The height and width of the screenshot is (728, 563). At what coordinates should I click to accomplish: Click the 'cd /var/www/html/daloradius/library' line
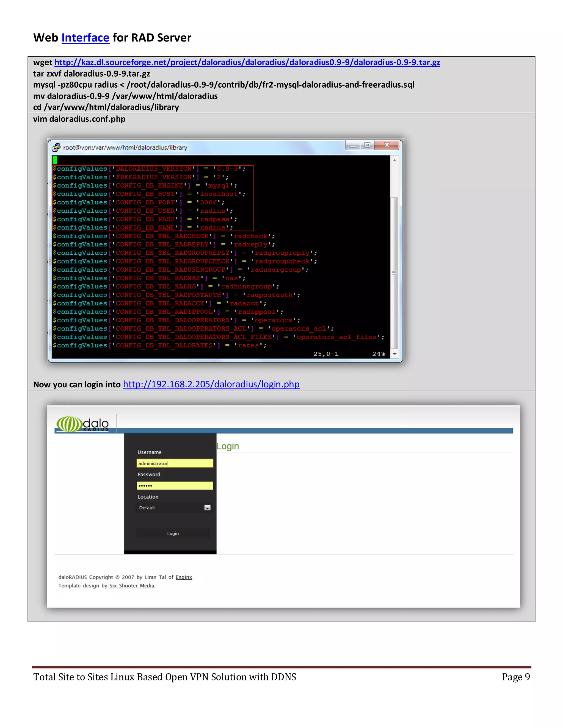pos(106,107)
